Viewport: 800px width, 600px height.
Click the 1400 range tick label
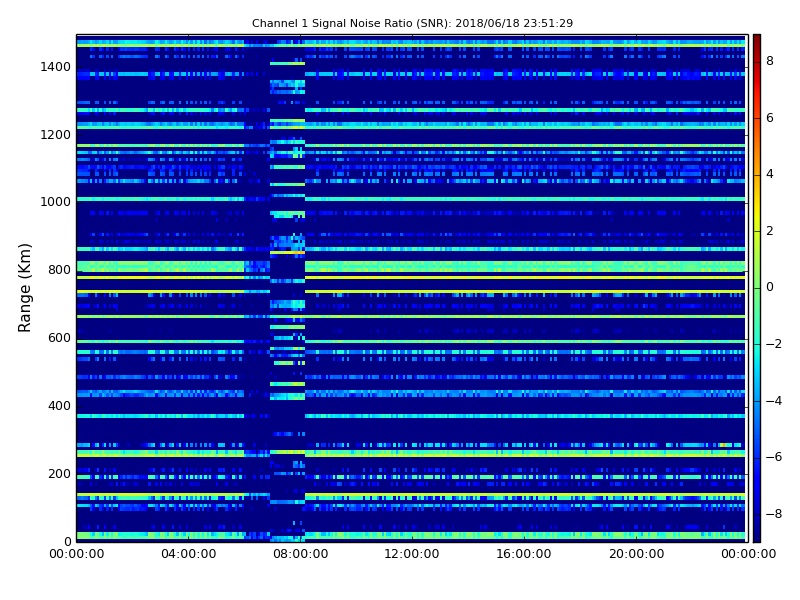tap(56, 67)
